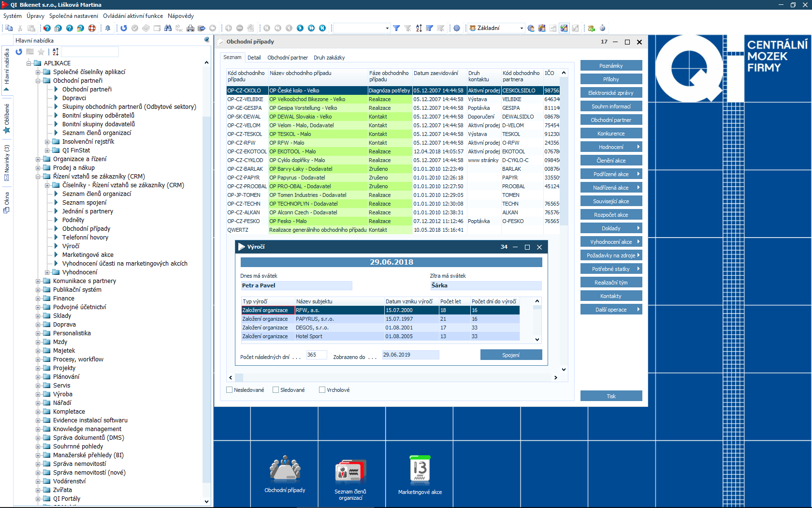
Task: Click the Spojení button
Action: point(511,355)
